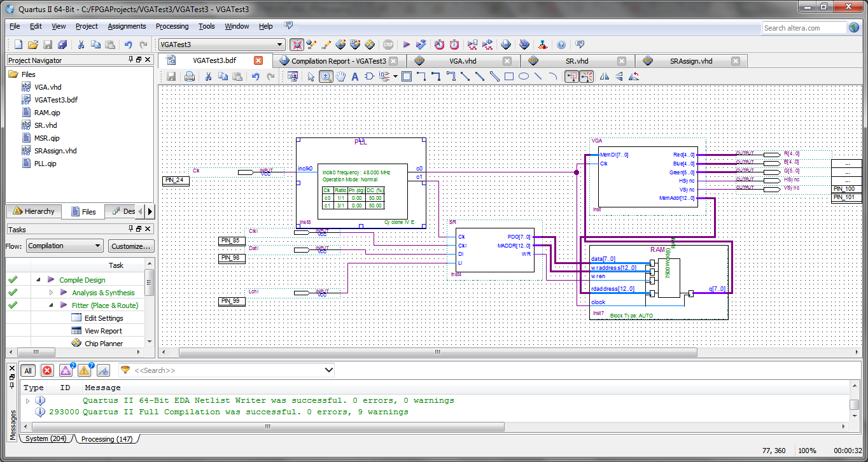Click the Customize... button
The image size is (868, 462).
(130, 246)
